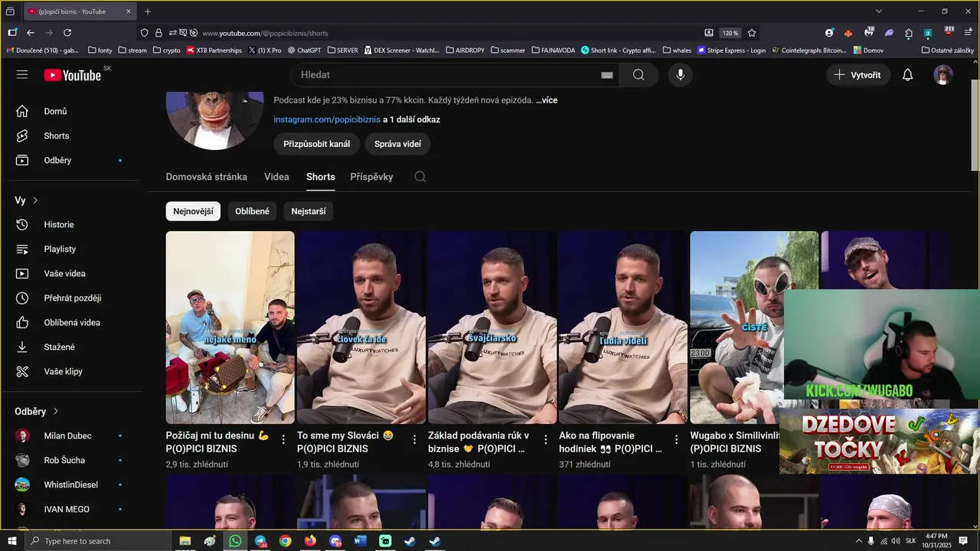Image resolution: width=980 pixels, height=551 pixels.
Task: Open 'To sme my Slováci' short thumbnail
Action: coord(361,328)
